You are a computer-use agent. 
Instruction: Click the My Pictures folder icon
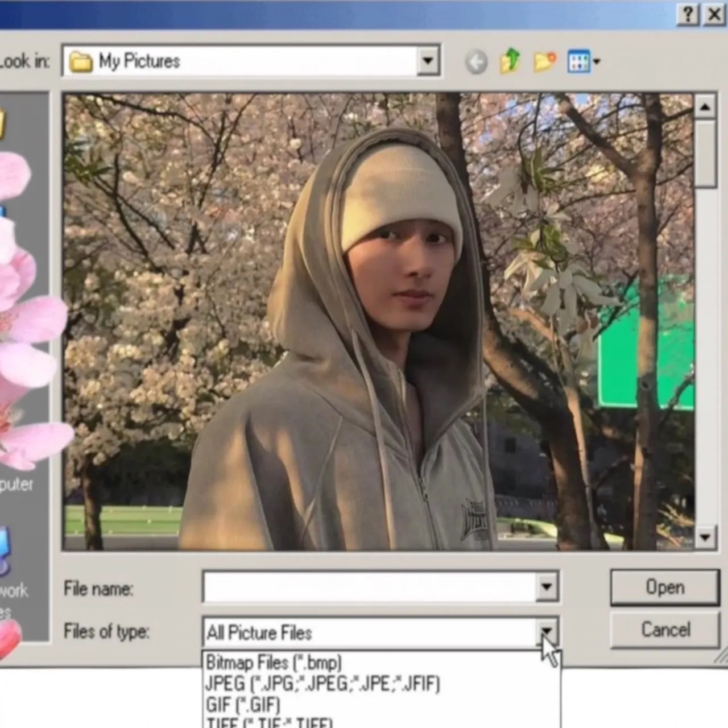(x=80, y=61)
